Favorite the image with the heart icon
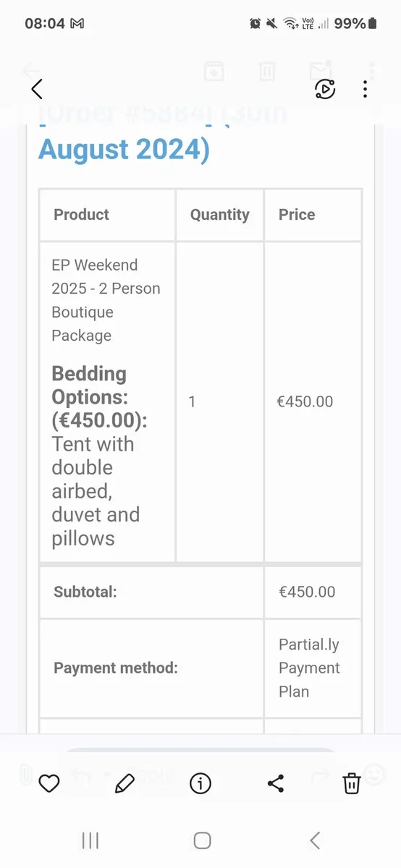The image size is (401, 868). (x=48, y=783)
